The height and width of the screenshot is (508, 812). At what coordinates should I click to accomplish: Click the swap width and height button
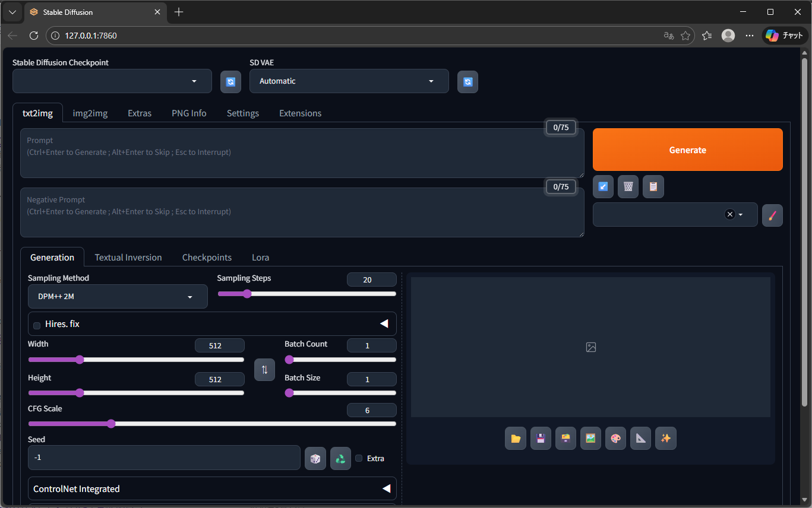264,370
